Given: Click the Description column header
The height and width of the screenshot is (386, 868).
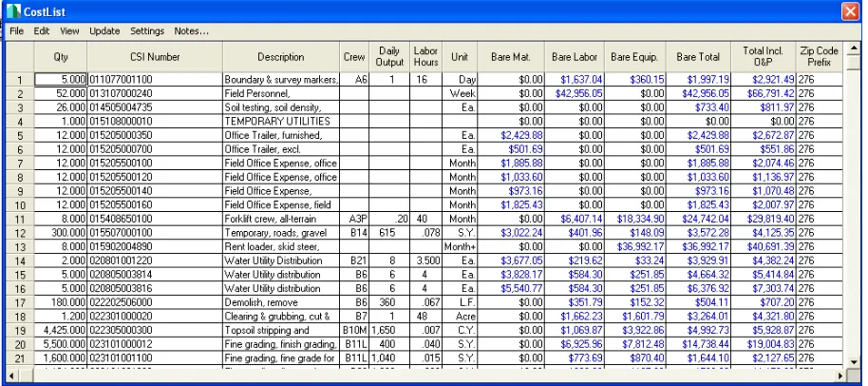Looking at the screenshot, I should [281, 57].
